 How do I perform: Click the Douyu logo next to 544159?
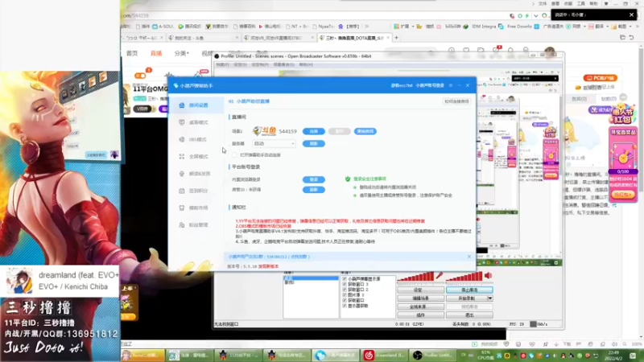[x=265, y=131]
